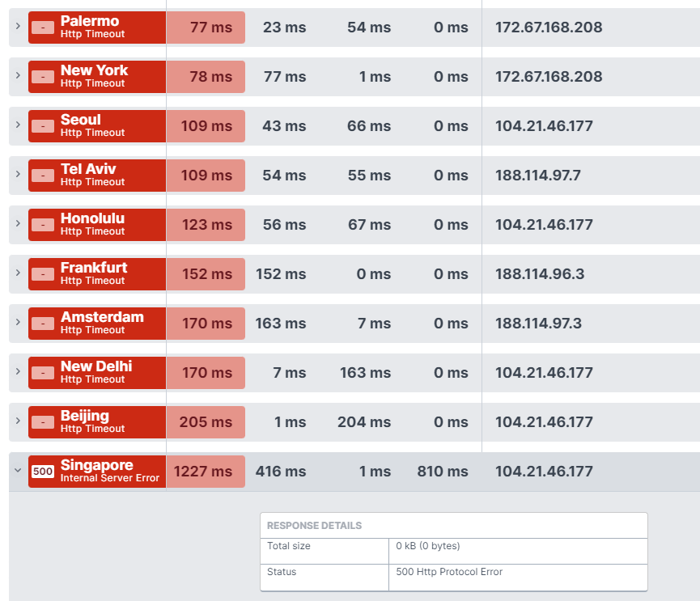Click the dash status icon for Tel Aviv
The height and width of the screenshot is (601, 700).
pos(43,176)
